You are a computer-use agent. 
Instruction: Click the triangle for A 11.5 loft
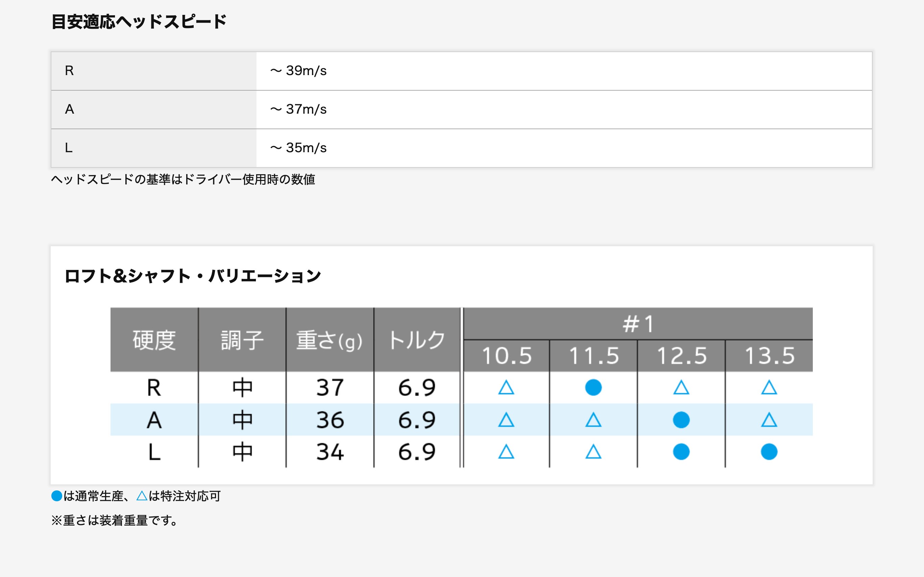click(593, 420)
